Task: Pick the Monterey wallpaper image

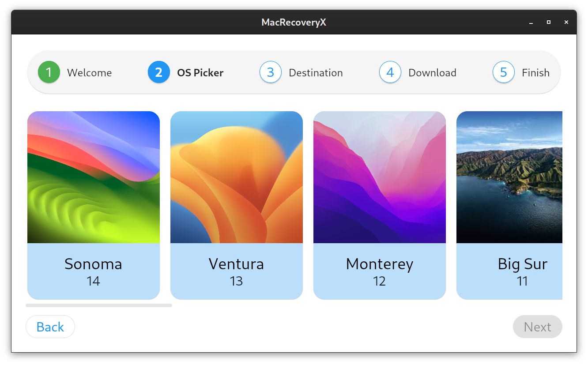Action: tap(380, 177)
